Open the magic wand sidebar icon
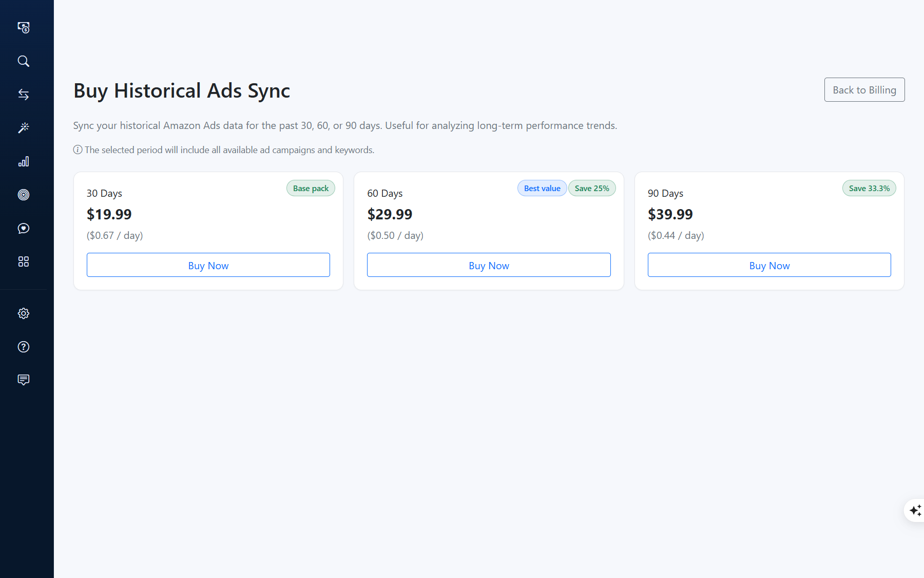The width and height of the screenshot is (924, 578). 24,128
